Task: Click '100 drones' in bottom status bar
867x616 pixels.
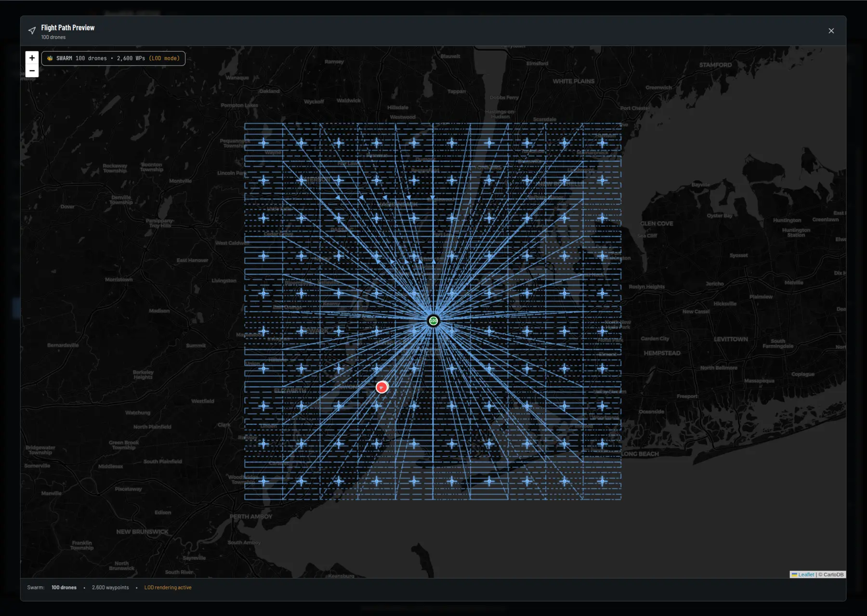Action: (x=64, y=588)
